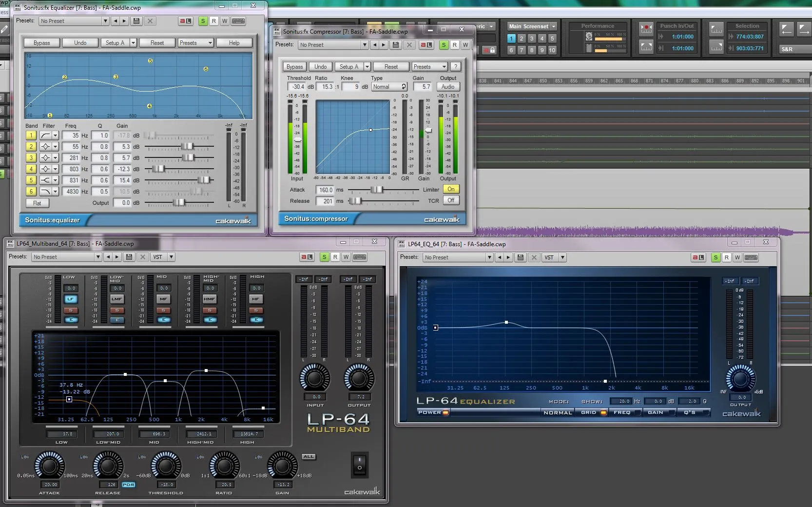
Task: Save preset in Sonitus Equalizer window
Action: [x=136, y=21]
